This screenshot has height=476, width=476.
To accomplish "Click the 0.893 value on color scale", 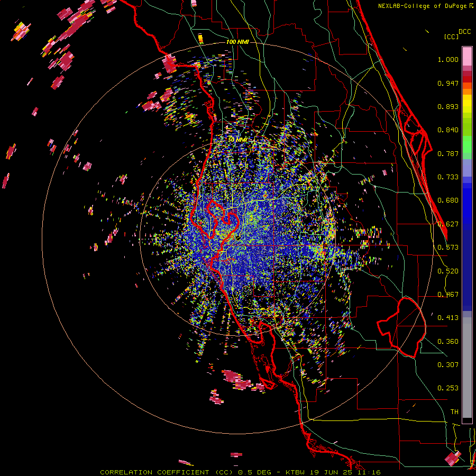I will 448,106.
